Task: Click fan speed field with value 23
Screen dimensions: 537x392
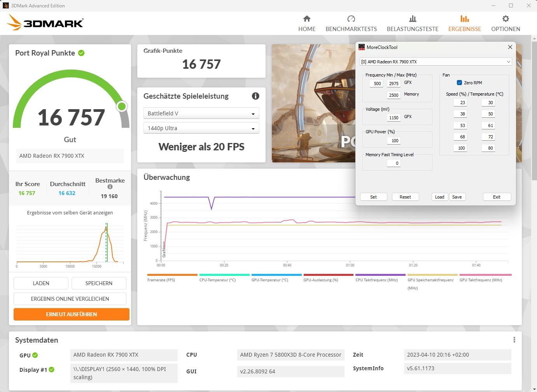Action: (x=460, y=103)
